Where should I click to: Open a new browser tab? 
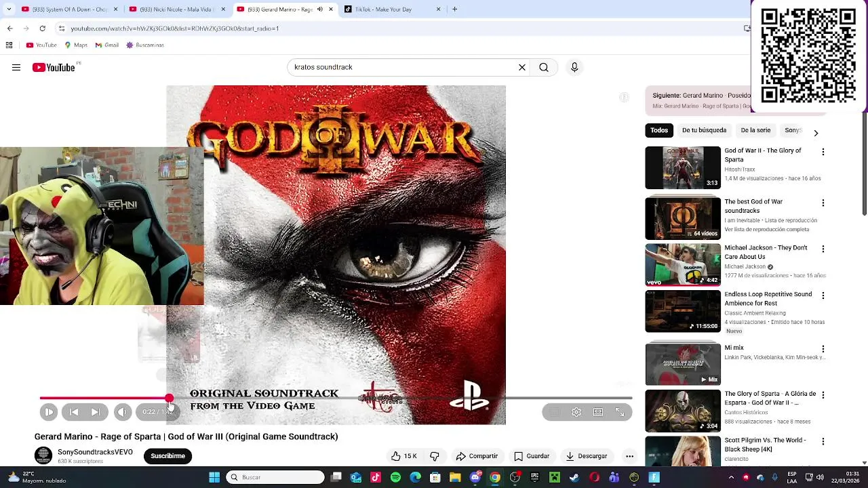(454, 9)
